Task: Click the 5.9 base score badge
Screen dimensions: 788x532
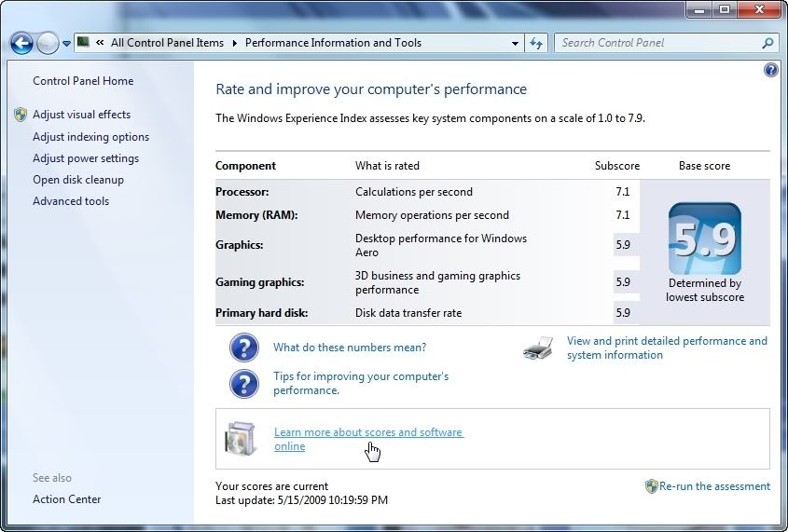Action: coord(704,239)
